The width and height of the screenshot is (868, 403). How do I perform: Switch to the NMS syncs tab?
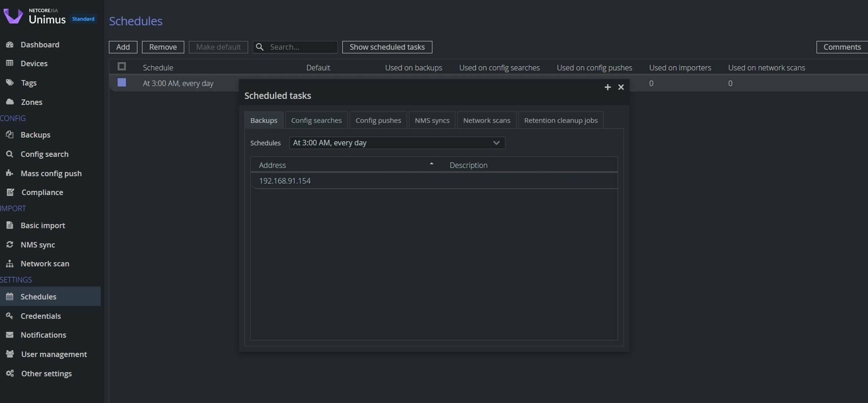coord(432,120)
